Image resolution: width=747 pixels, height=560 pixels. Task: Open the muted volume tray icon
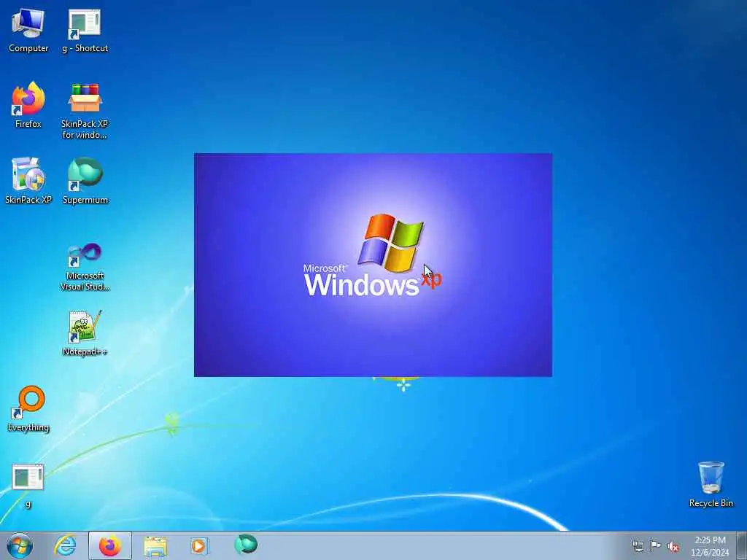click(x=673, y=547)
